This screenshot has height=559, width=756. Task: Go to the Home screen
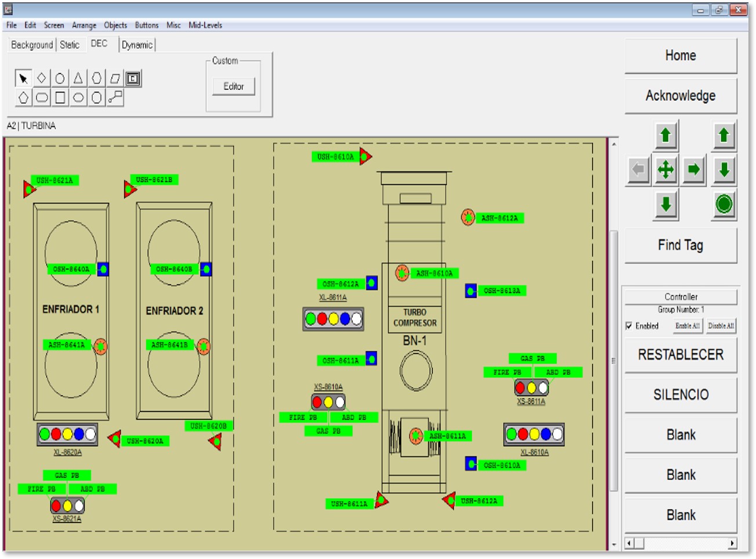point(681,56)
